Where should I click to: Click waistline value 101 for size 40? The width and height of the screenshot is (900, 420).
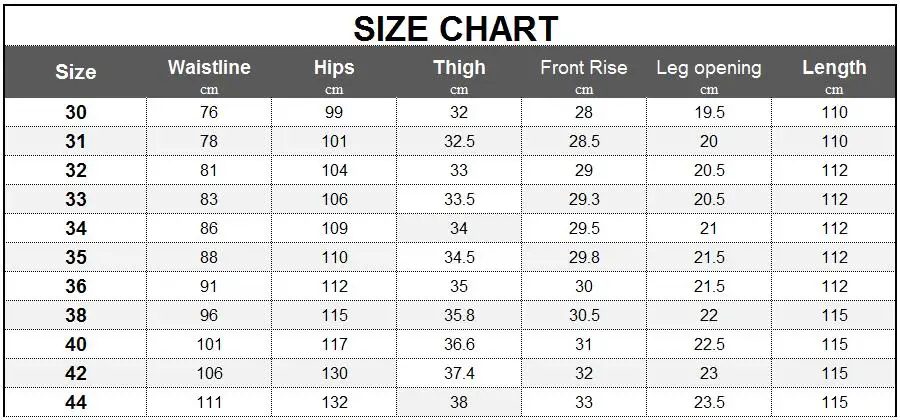click(x=209, y=344)
